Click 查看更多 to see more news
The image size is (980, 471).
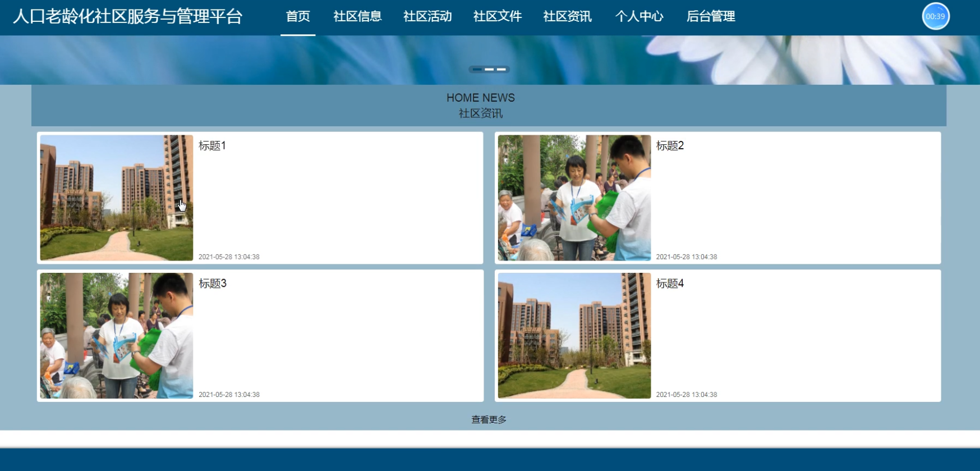489,419
